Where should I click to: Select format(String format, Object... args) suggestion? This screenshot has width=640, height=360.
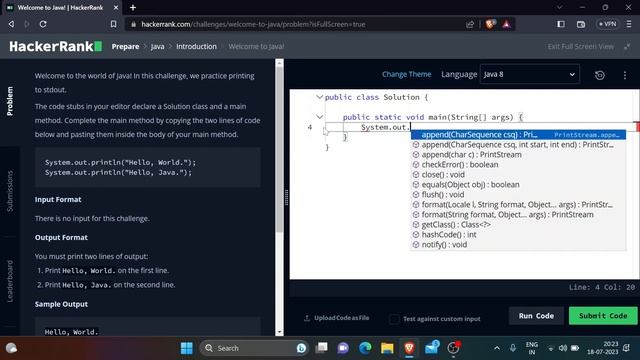pyautogui.click(x=518, y=215)
